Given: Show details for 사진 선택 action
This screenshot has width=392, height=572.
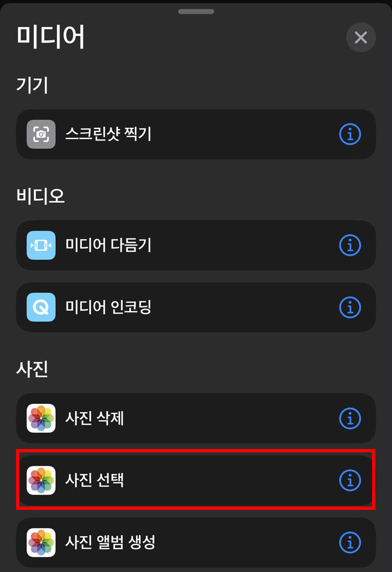Looking at the screenshot, I should point(350,480).
